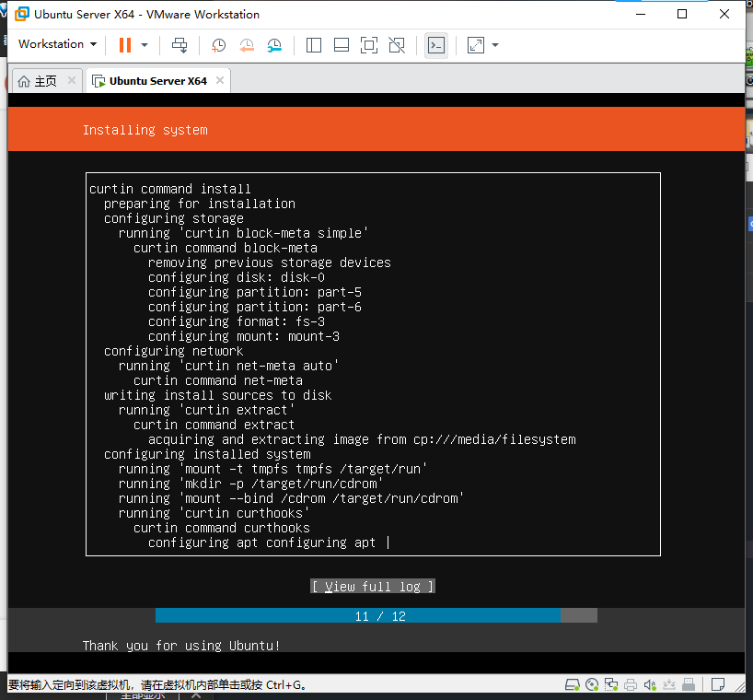Click the 'configuring installed system' line
The width and height of the screenshot is (753, 700).
click(207, 454)
